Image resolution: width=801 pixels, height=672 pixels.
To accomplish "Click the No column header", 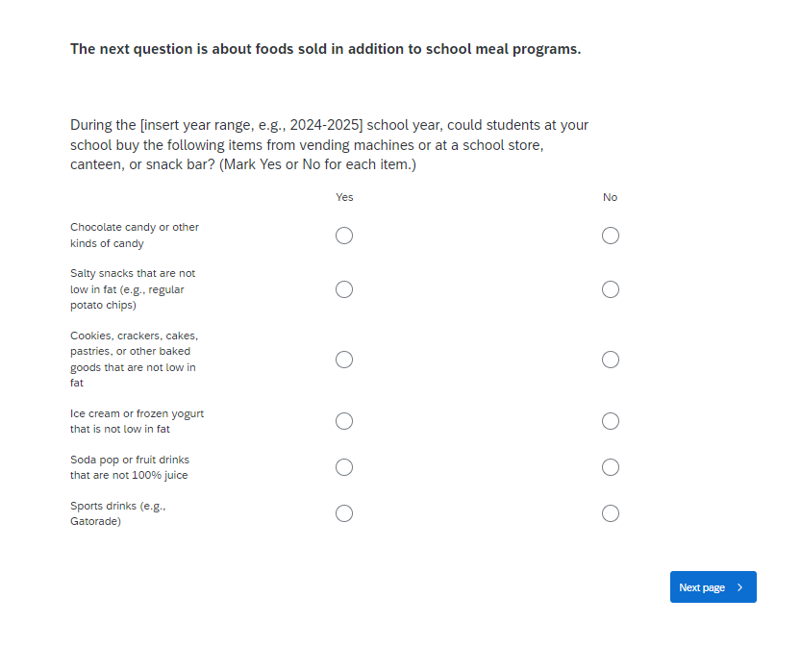I will click(x=611, y=197).
